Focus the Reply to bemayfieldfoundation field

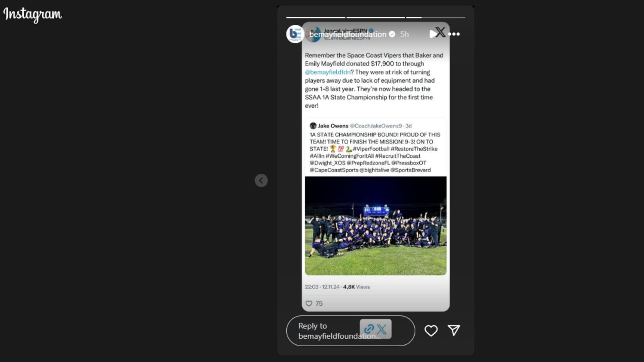point(351,331)
